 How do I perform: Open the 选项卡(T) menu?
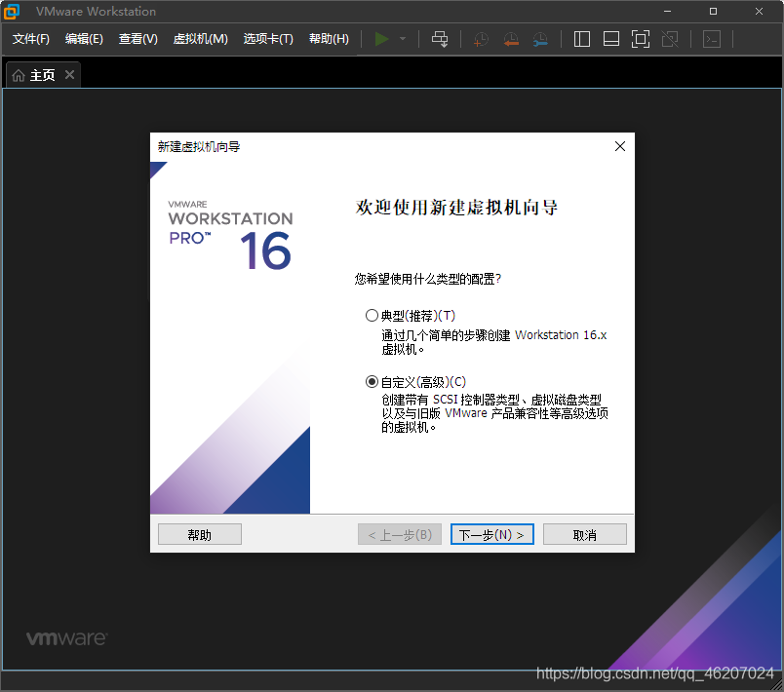coord(268,39)
